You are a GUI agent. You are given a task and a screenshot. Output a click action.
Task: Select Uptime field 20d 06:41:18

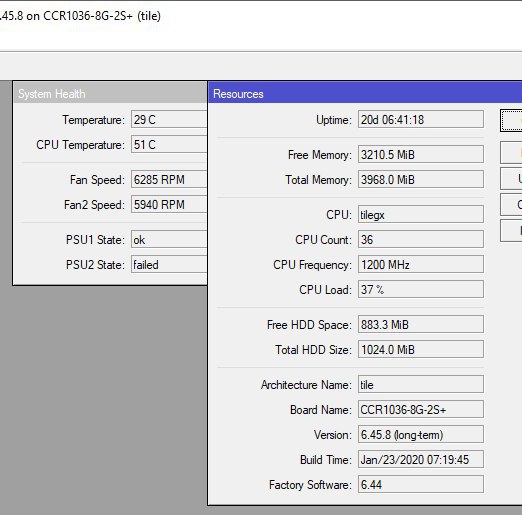[x=421, y=119]
